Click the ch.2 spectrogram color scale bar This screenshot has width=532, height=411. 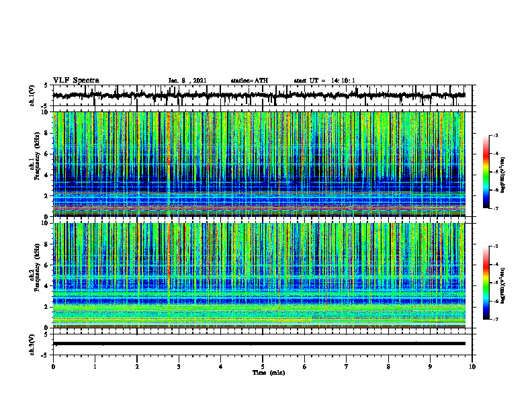click(486, 283)
